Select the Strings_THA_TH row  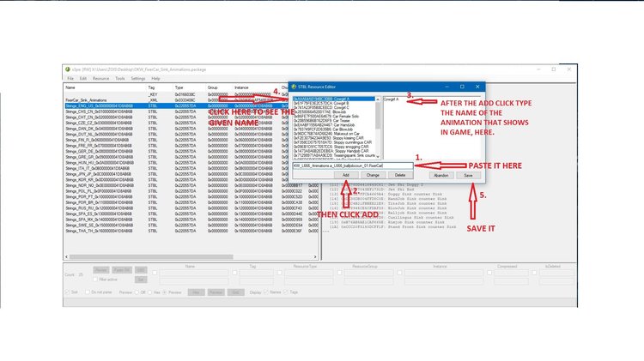pyautogui.click(x=191, y=231)
